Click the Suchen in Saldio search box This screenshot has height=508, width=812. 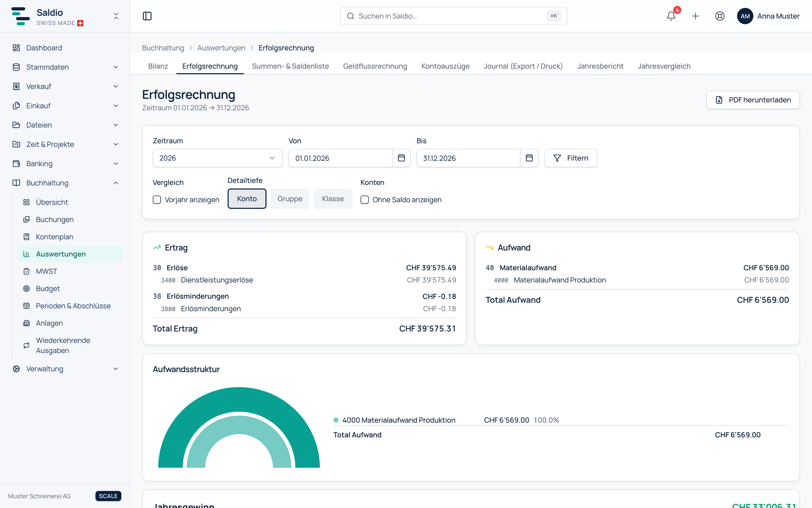coord(453,16)
